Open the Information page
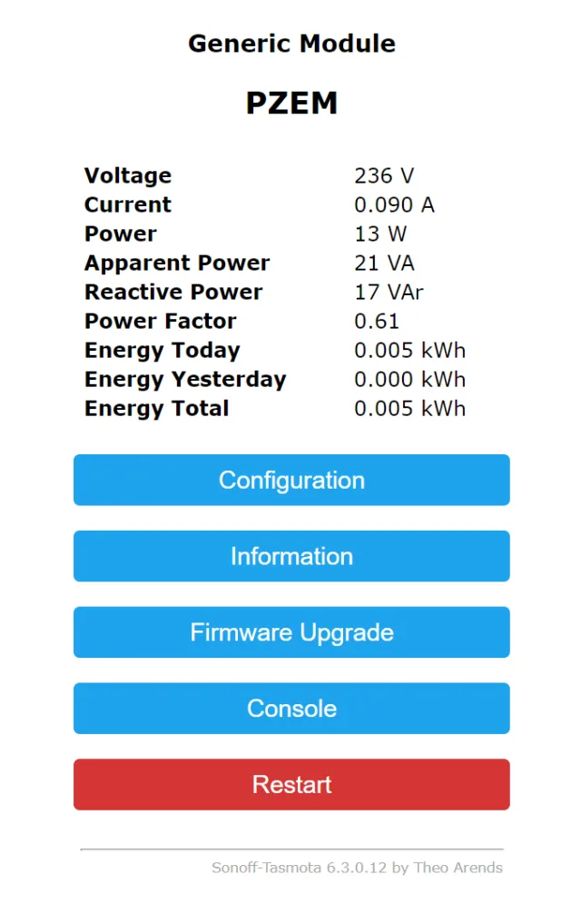 point(290,556)
